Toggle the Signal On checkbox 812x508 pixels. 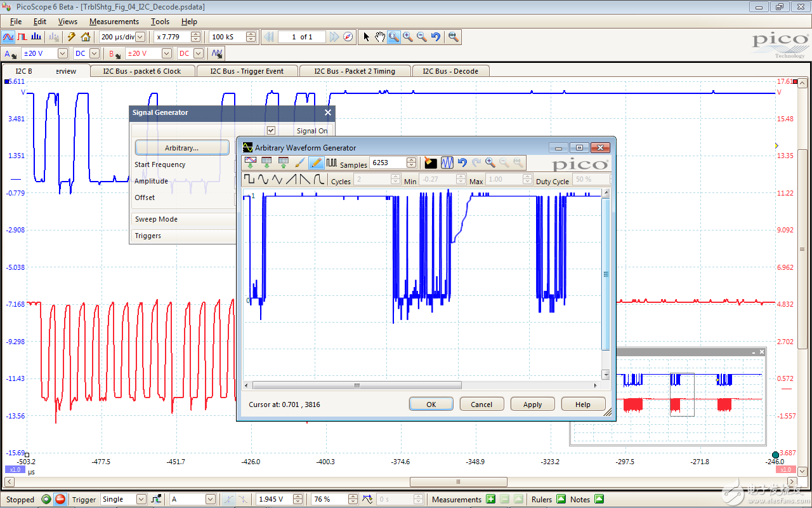tap(271, 130)
